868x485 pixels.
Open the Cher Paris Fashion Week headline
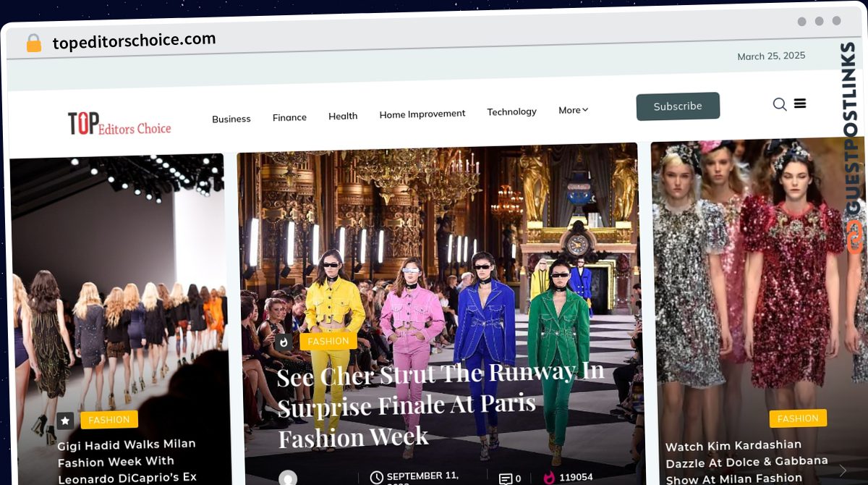[440, 405]
